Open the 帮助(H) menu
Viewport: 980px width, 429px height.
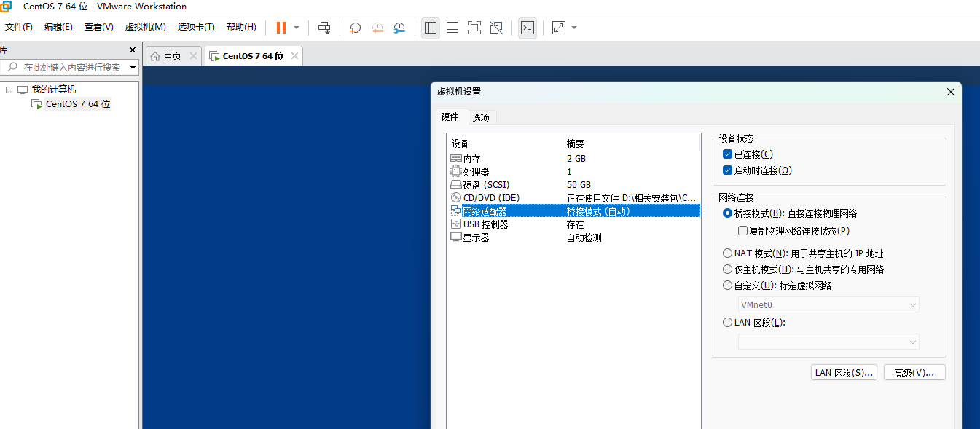tap(241, 27)
